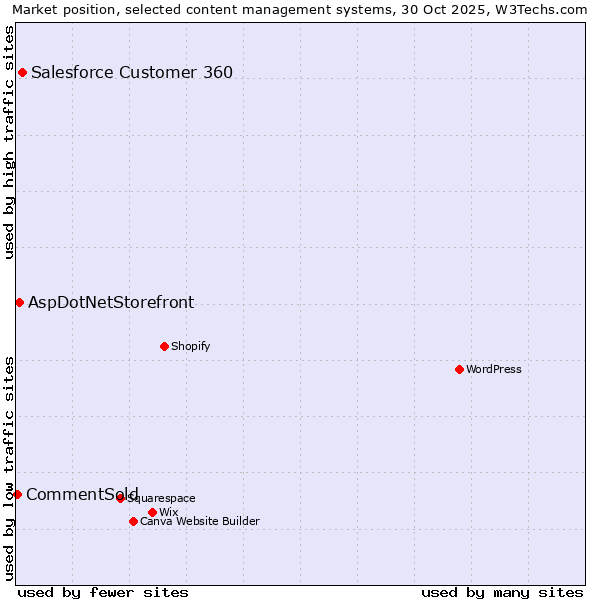600x600 pixels.
Task: Select the WordPress red data point
Action: pos(459,369)
